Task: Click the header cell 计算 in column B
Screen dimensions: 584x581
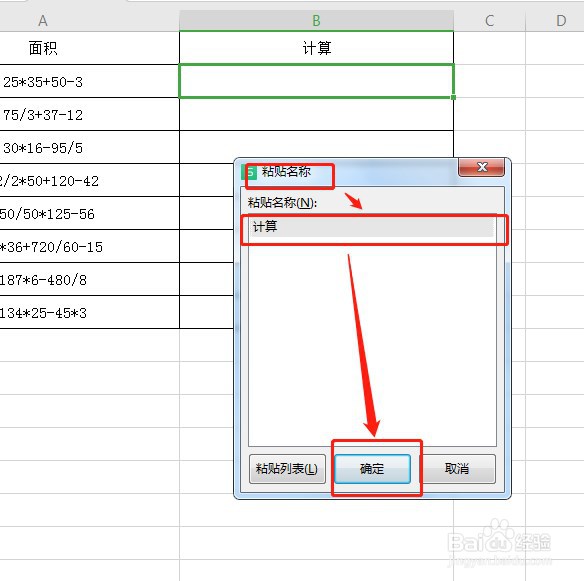Action: point(316,48)
